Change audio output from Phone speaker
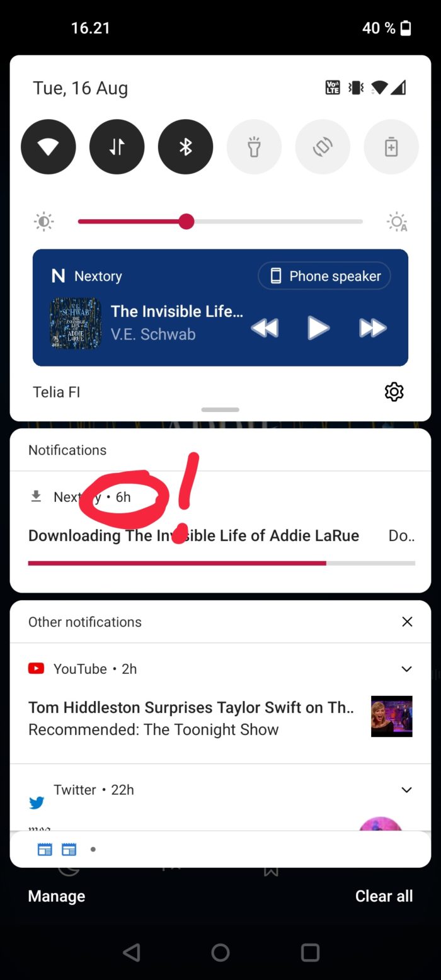The height and width of the screenshot is (980, 441). point(324,276)
